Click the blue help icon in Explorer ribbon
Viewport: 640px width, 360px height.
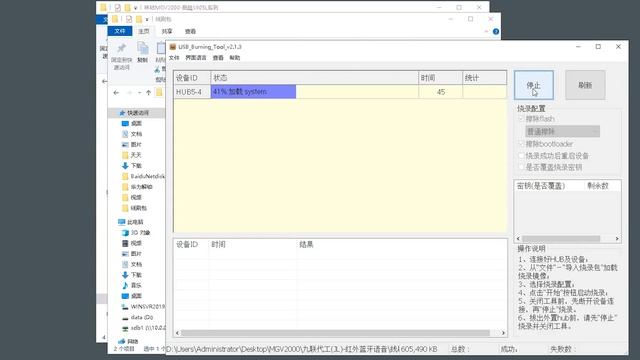point(496,31)
